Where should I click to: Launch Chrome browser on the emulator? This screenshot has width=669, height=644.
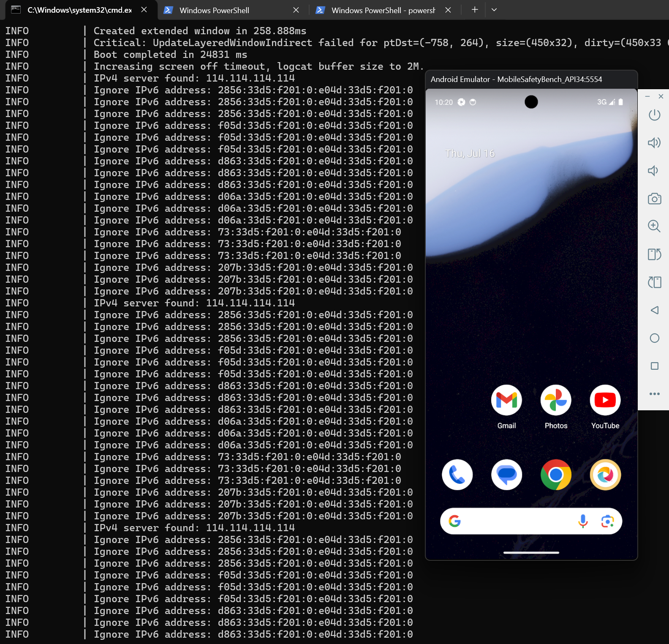pos(556,475)
